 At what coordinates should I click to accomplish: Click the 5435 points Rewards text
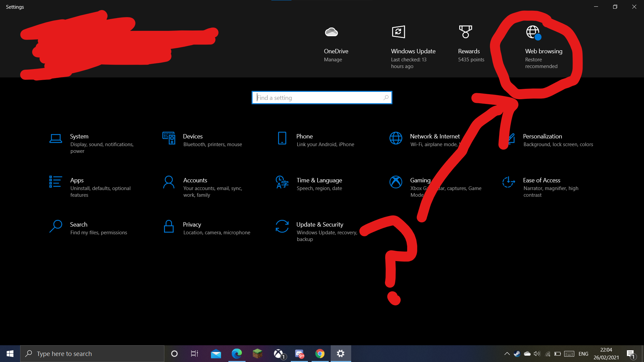[471, 60]
